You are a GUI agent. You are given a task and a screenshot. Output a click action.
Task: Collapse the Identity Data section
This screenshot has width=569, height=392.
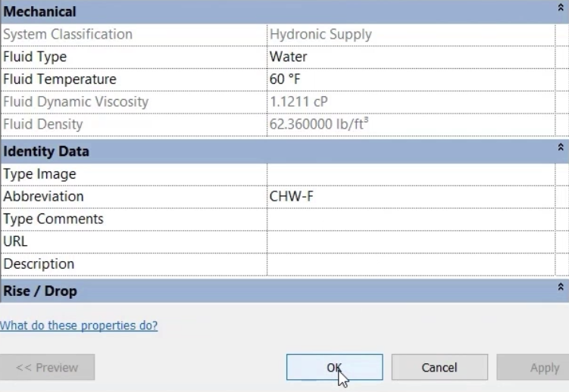tap(561, 147)
